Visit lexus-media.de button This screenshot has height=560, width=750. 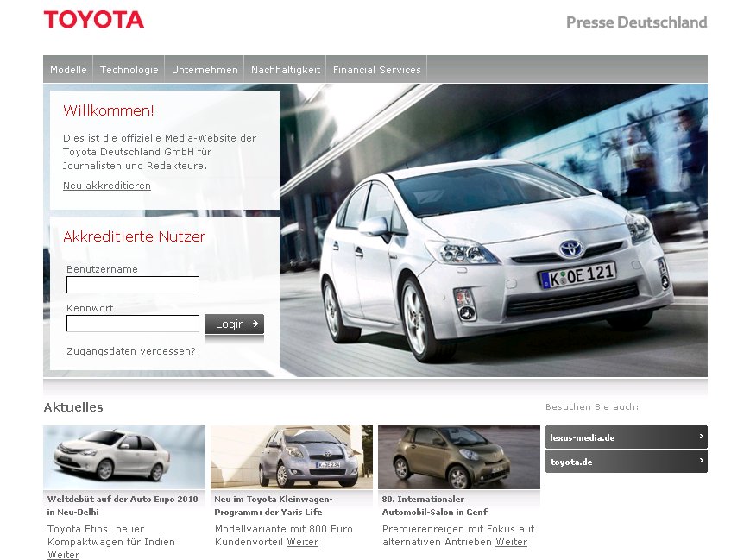point(627,437)
